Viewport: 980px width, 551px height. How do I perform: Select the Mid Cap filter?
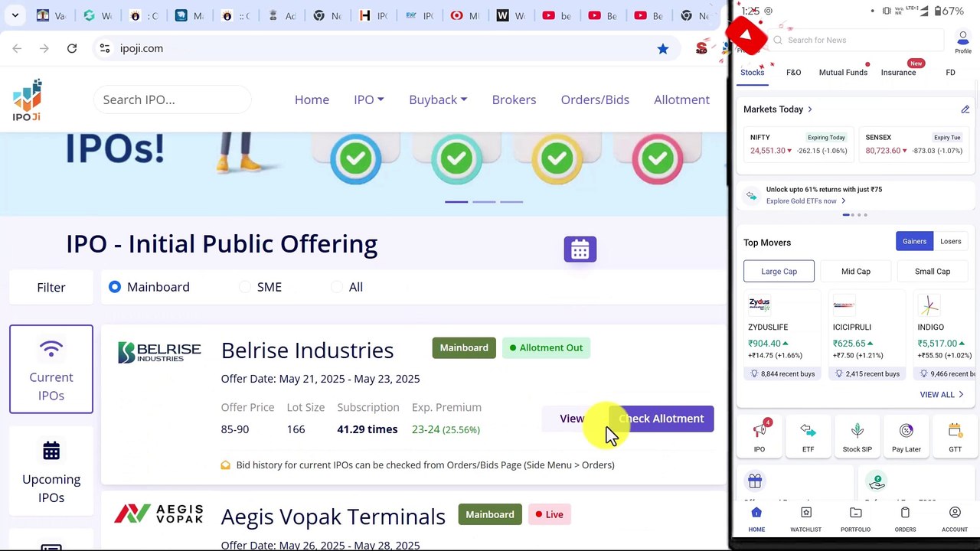pyautogui.click(x=855, y=271)
